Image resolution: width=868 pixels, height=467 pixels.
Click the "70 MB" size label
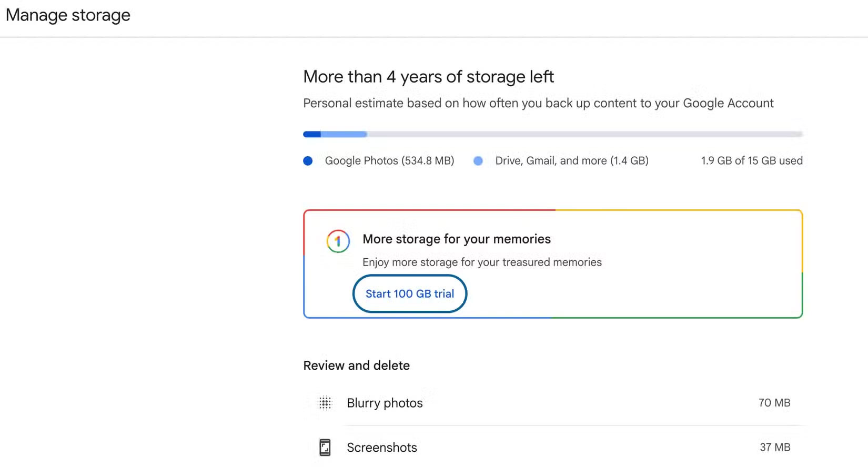[x=774, y=403]
